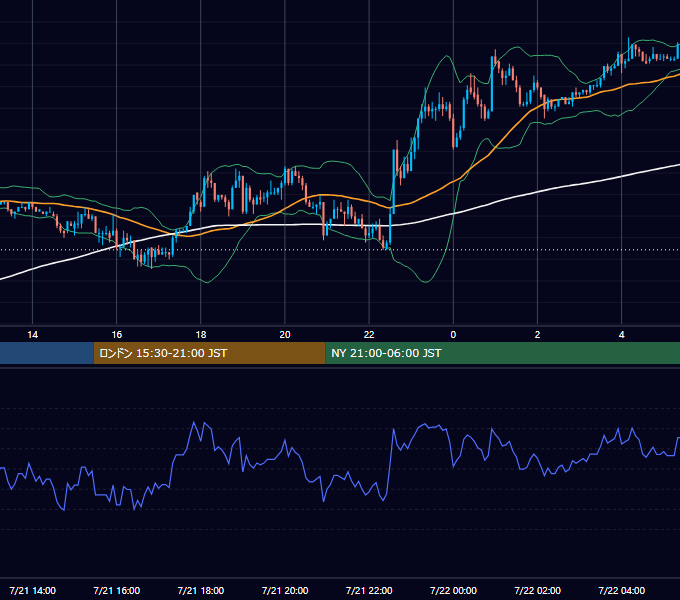
Task: Click hour label 18 on time axis
Action: [x=201, y=335]
